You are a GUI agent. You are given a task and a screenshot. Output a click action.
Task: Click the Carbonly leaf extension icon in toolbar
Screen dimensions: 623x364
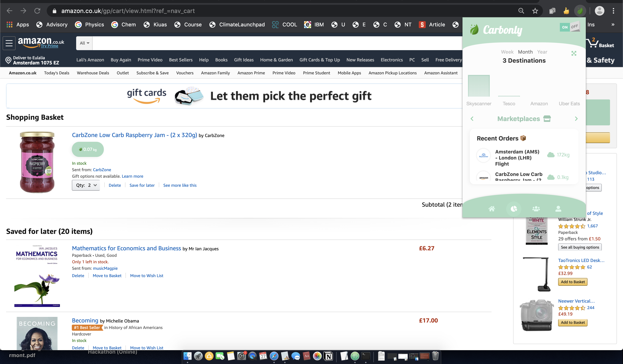point(580,11)
